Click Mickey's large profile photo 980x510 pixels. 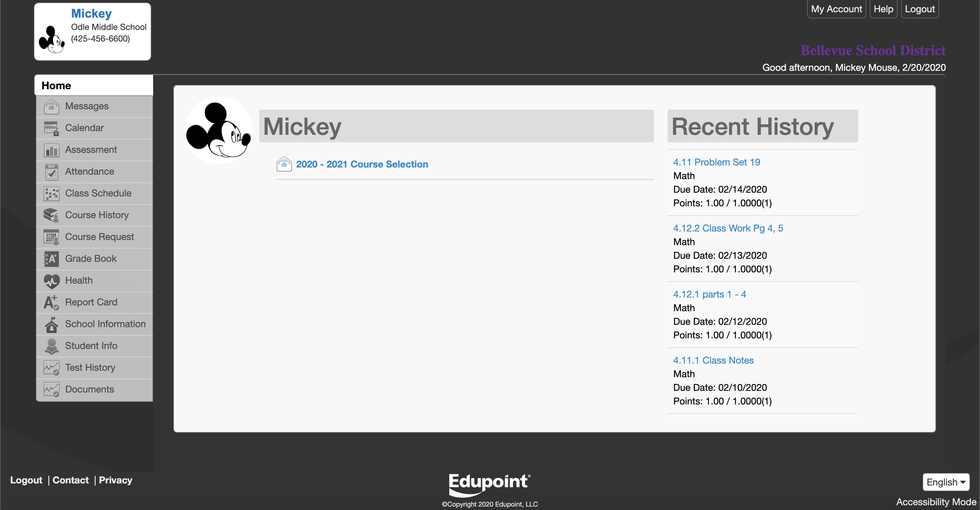point(218,130)
